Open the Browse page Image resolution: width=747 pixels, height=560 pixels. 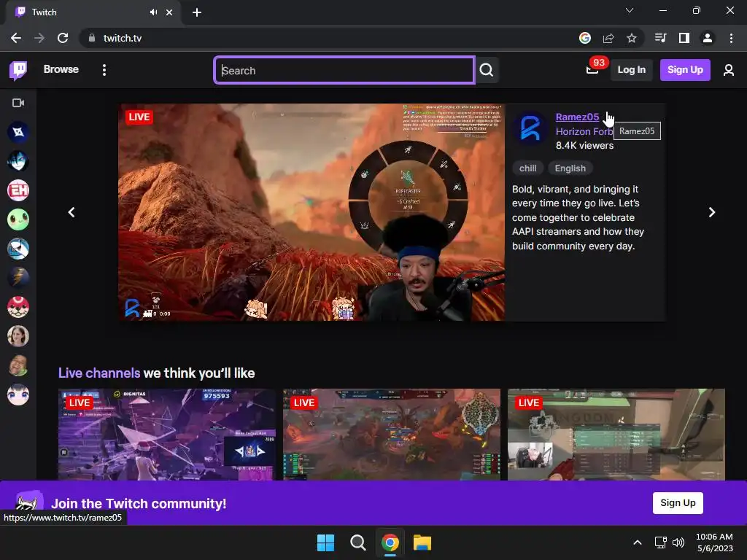click(61, 69)
